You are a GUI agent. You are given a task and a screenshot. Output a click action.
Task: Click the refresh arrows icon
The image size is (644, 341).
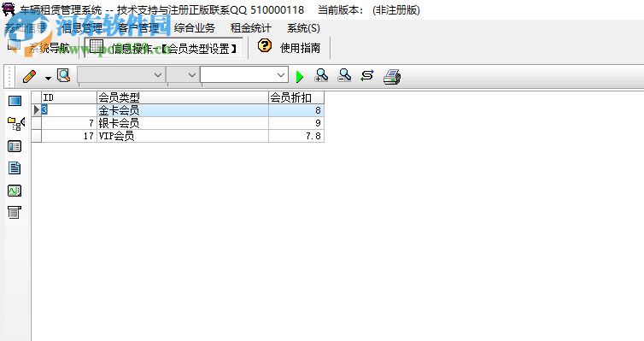click(367, 75)
